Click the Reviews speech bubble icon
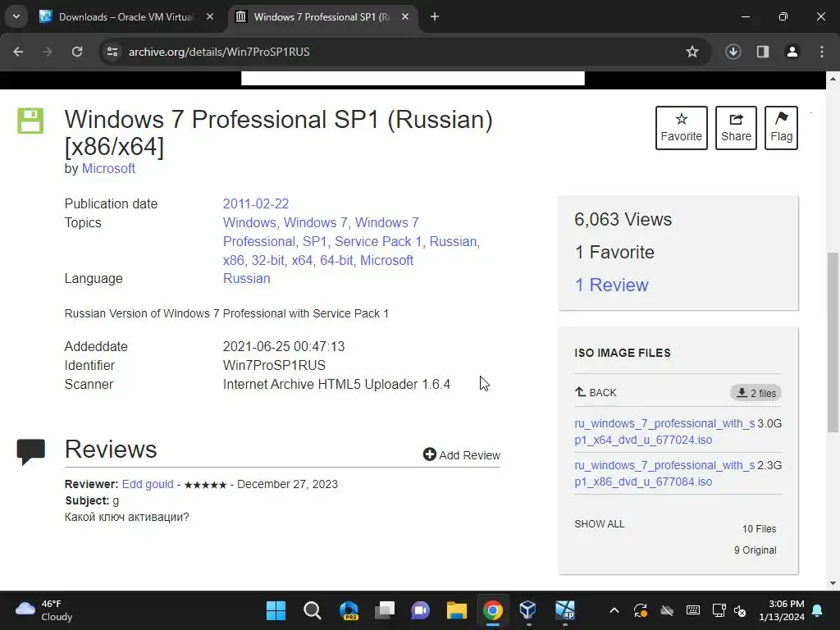 [30, 452]
